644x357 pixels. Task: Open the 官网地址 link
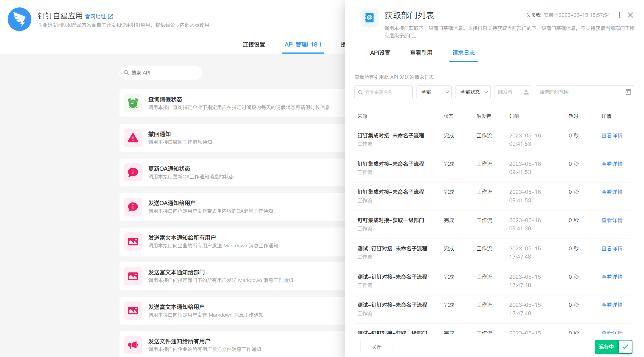[95, 16]
